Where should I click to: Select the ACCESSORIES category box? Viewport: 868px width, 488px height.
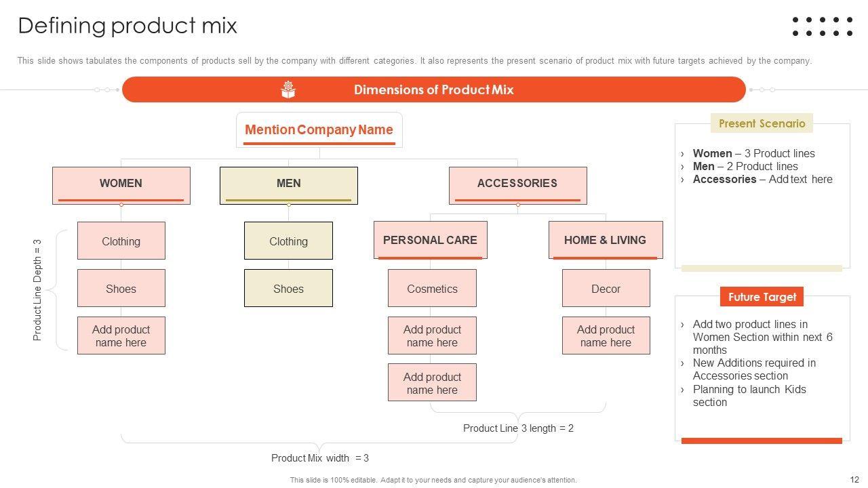click(x=517, y=184)
